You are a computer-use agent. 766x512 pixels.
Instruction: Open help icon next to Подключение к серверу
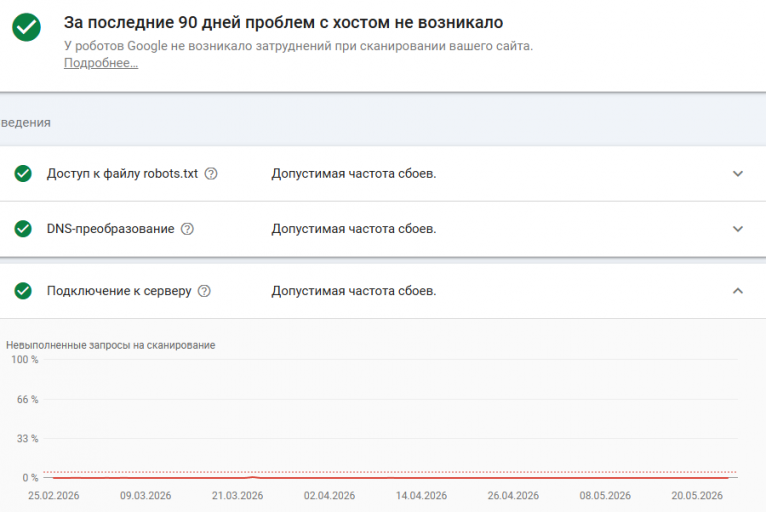204,291
